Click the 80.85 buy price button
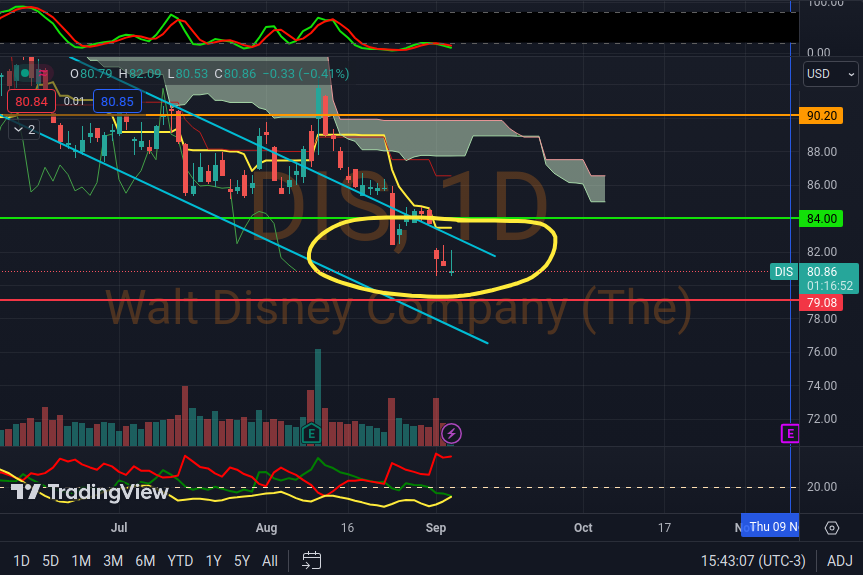The height and width of the screenshot is (575, 863). (117, 102)
